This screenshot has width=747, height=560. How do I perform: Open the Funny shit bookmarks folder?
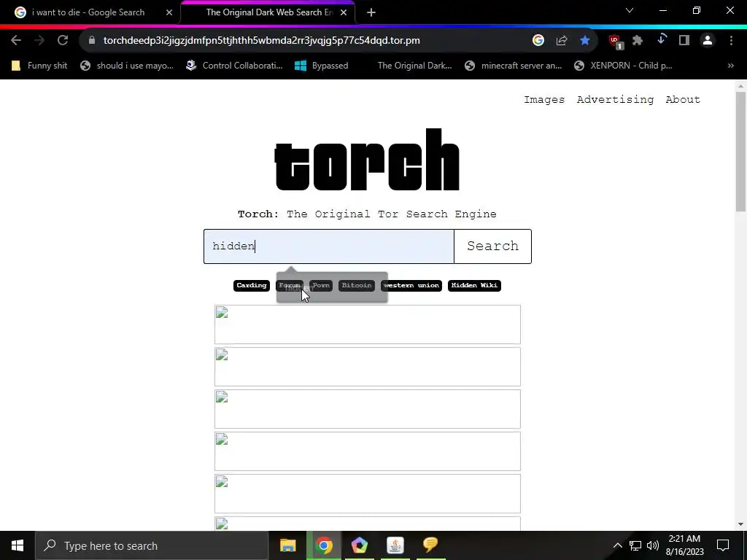pyautogui.click(x=39, y=66)
